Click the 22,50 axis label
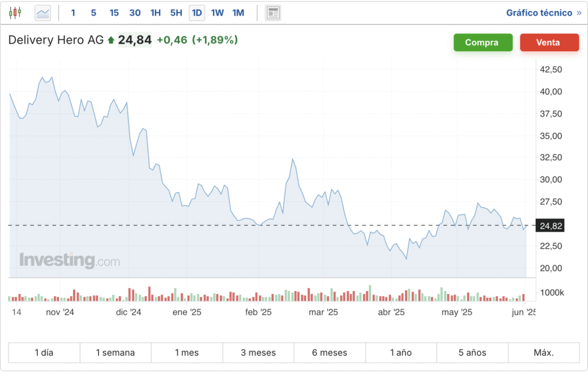The width and height of the screenshot is (588, 376). (x=551, y=246)
